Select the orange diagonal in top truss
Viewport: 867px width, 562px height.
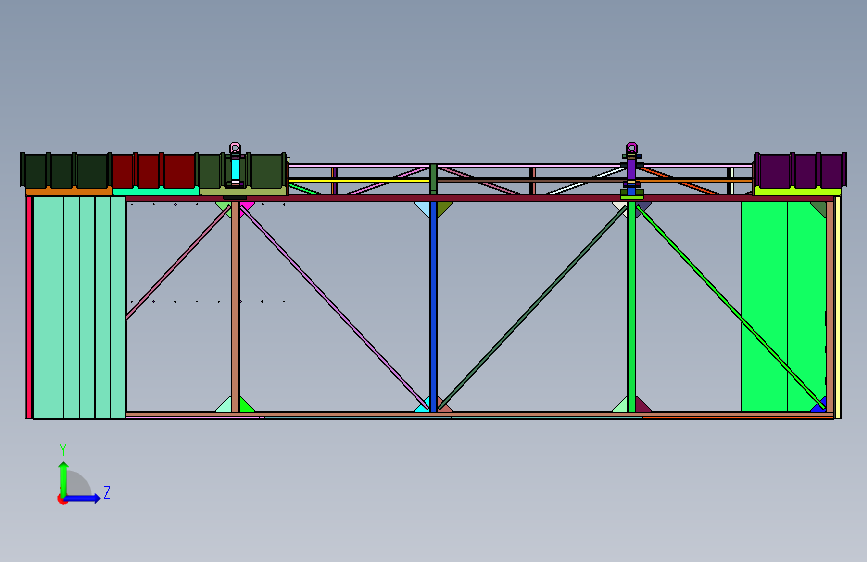679,180
